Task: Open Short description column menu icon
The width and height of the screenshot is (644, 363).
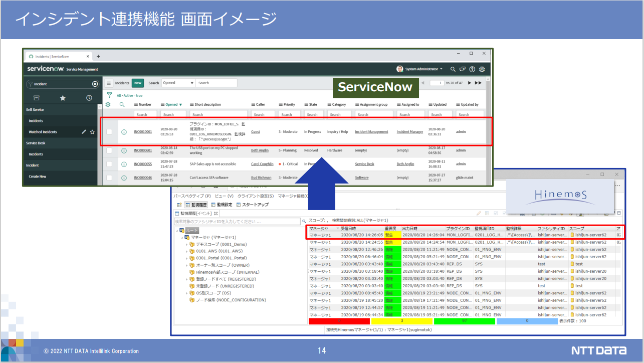Action: (x=192, y=105)
